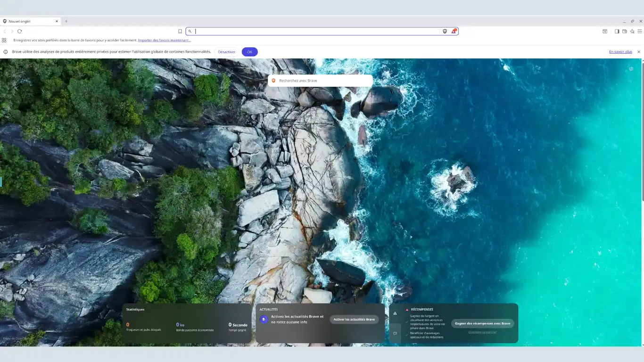Open the tab search icon in toolbar
Screen dimensions: 644x362
605,31
